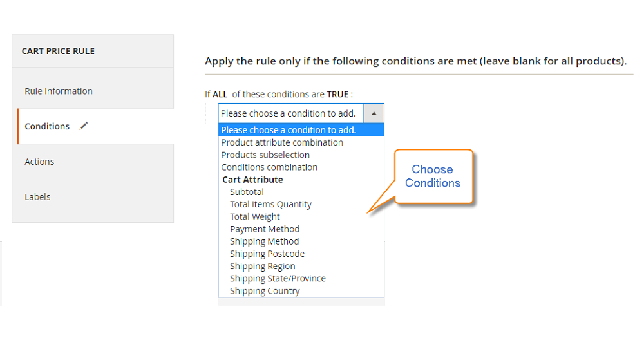Choose Shipping Region condition
The width and height of the screenshot is (644, 338).
[x=263, y=266]
